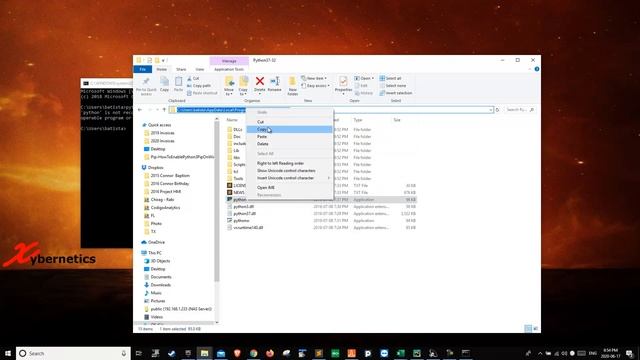Open Downloads under This PC
Image resolution: width=640 pixels, height=360 pixels.
tap(160, 285)
